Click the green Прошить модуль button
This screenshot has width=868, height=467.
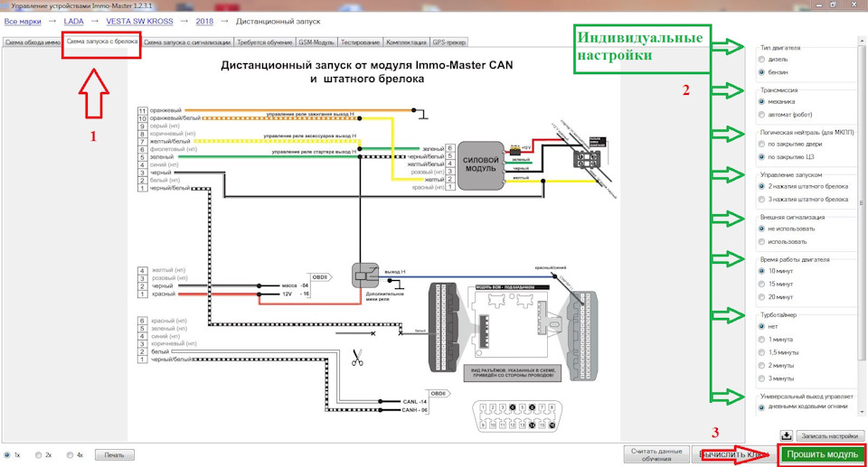coord(822,454)
